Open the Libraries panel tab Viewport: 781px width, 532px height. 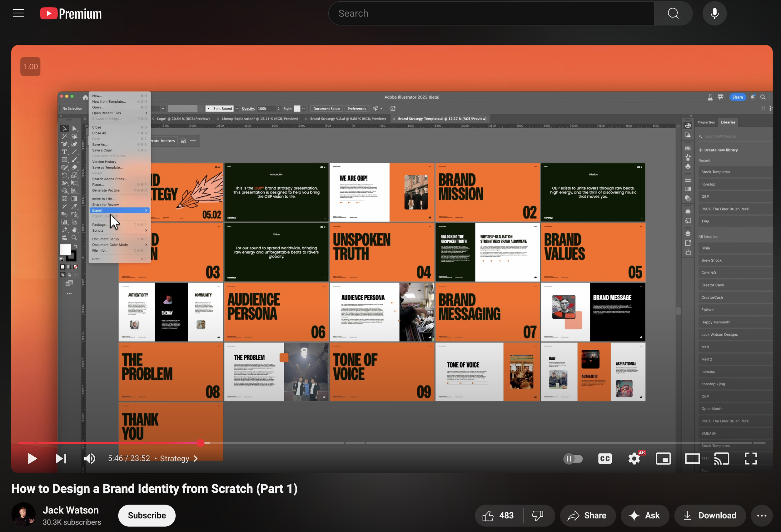728,122
